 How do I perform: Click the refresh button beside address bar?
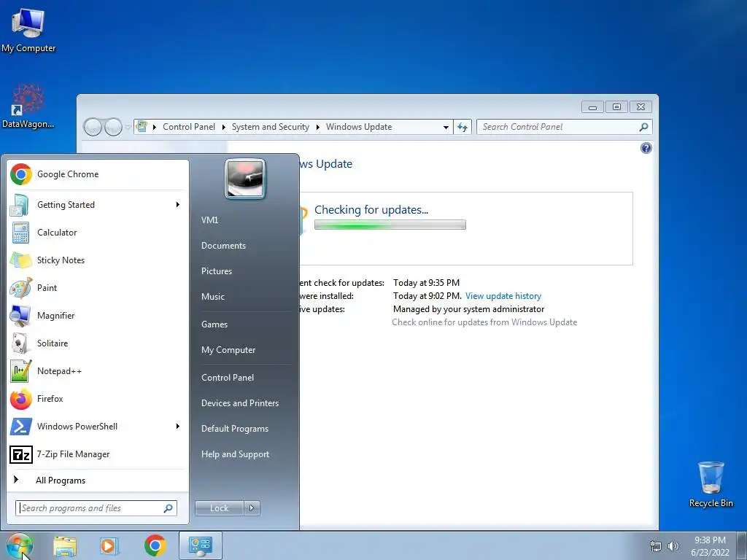tap(462, 127)
